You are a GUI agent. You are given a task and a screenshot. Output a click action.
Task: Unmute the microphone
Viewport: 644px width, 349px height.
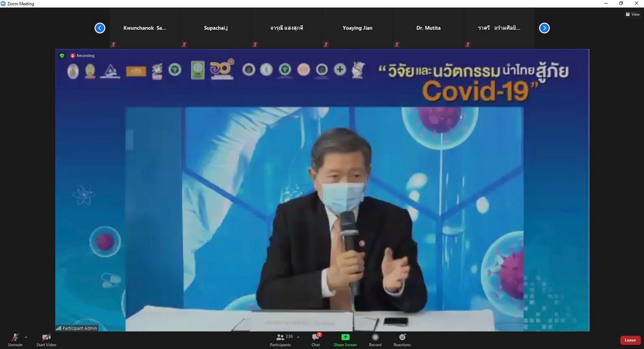click(14, 339)
